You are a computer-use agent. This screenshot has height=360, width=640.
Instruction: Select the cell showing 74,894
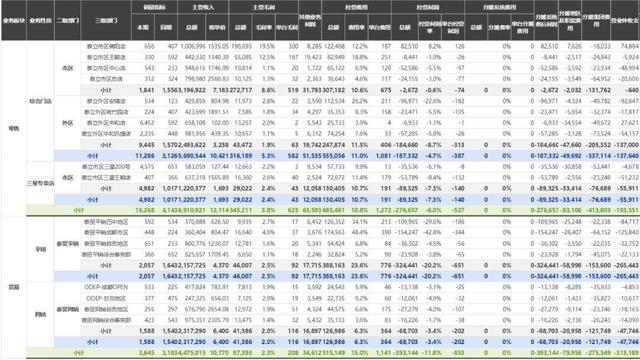coord(630,47)
